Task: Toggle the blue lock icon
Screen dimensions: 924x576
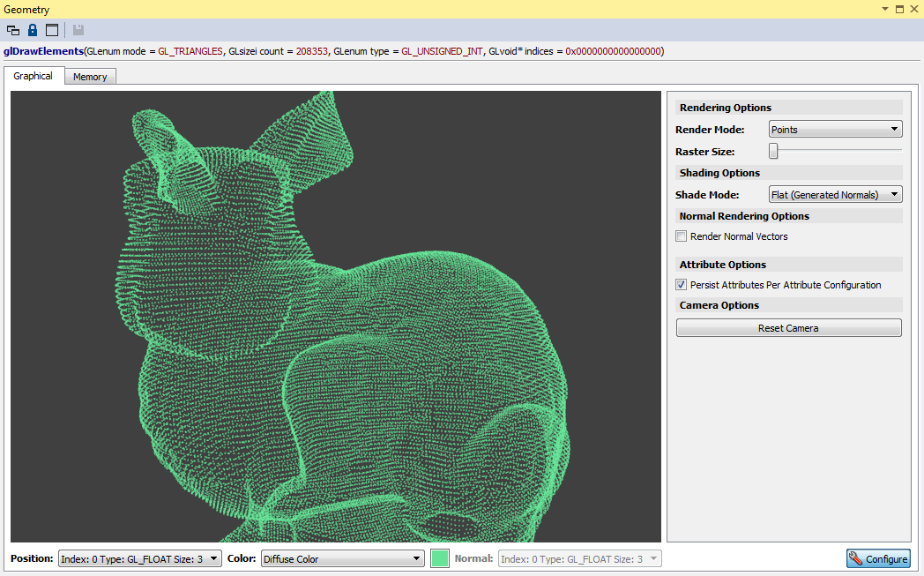Action: pyautogui.click(x=33, y=30)
